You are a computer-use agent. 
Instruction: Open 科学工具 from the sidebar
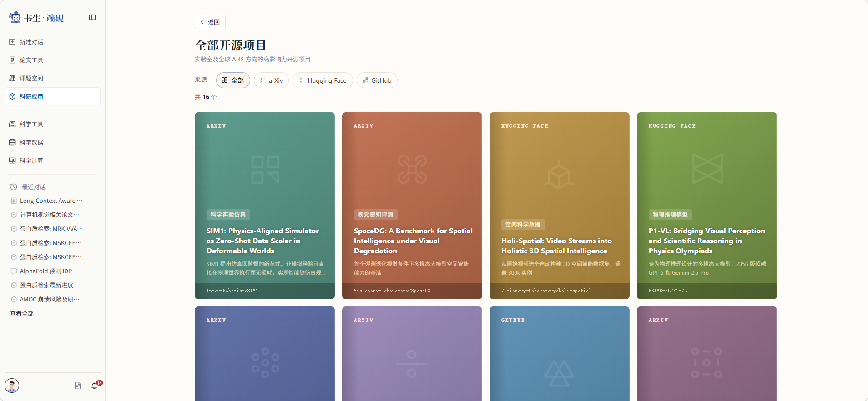pyautogui.click(x=52, y=124)
